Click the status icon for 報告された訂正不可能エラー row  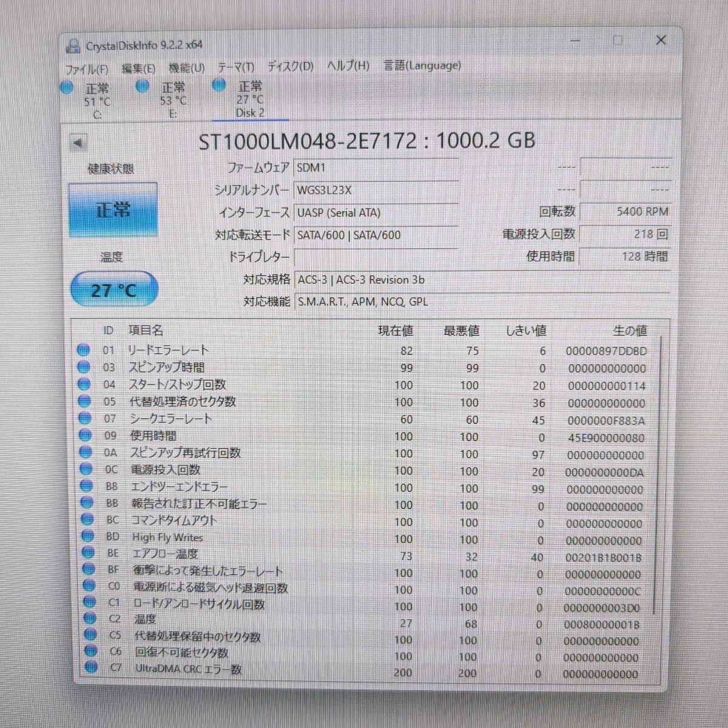87,502
